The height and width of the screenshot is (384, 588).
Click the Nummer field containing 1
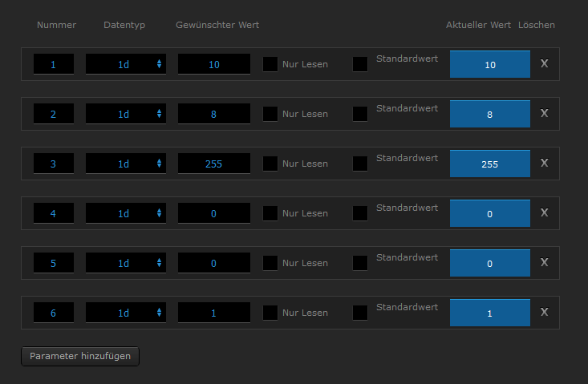54,64
